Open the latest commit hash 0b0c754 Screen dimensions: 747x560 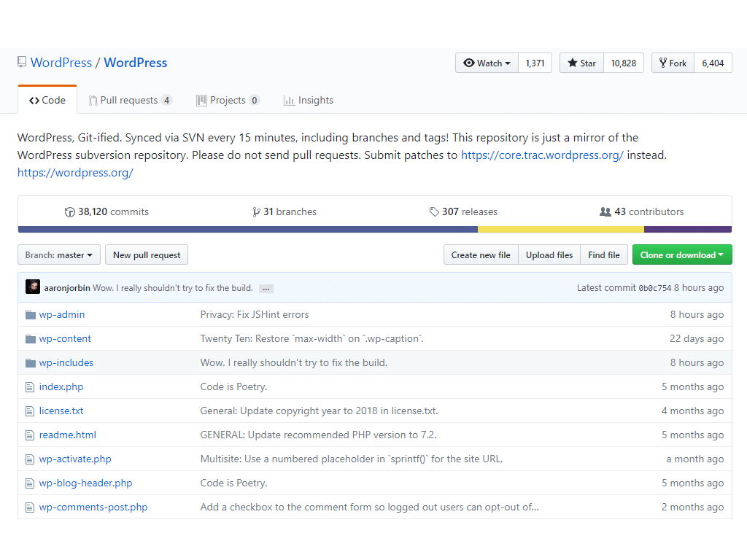coord(654,288)
